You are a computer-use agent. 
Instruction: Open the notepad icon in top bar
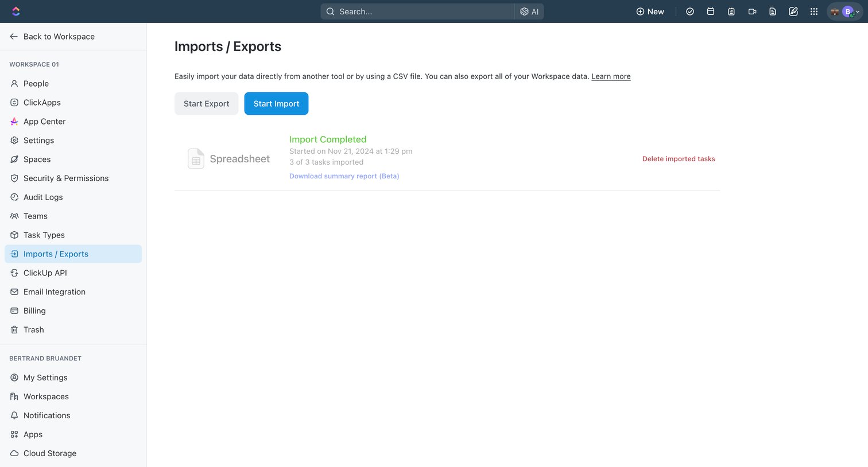pos(731,11)
